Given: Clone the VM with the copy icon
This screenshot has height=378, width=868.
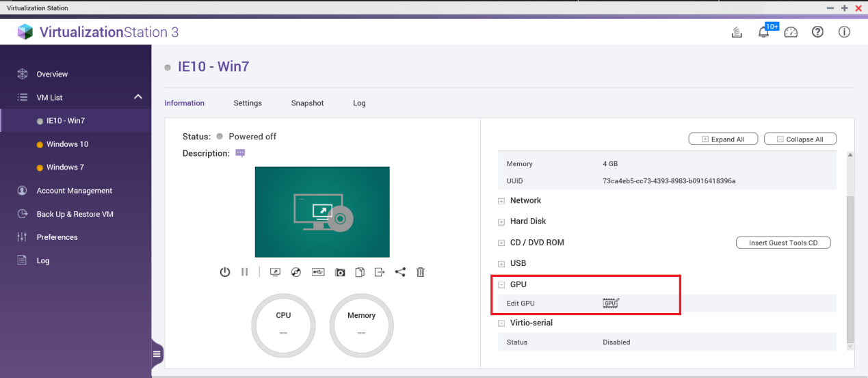Looking at the screenshot, I should pos(360,272).
